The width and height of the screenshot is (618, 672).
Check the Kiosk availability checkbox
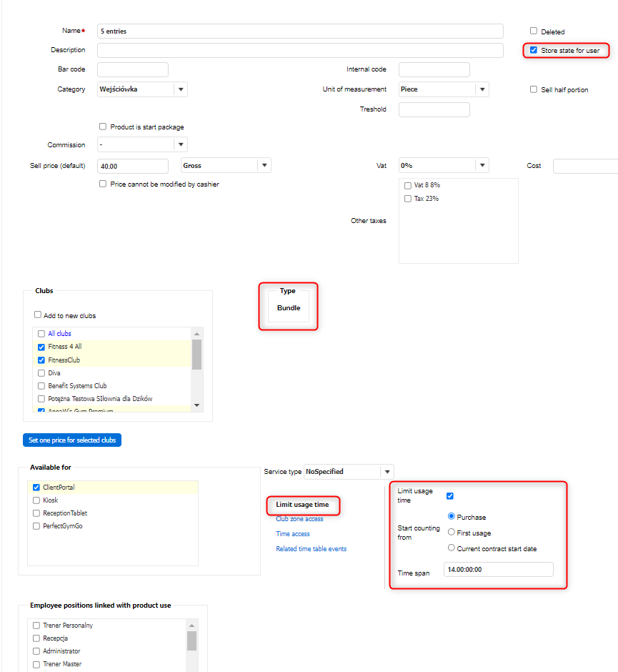36,500
